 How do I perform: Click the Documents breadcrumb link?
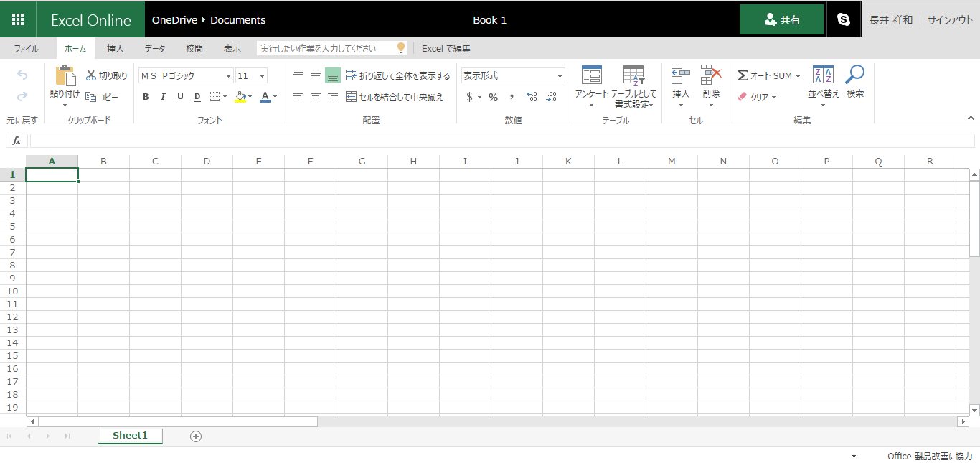(x=238, y=20)
